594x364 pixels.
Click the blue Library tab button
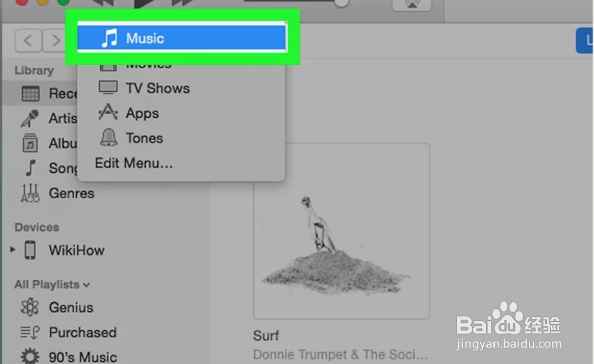pyautogui.click(x=585, y=41)
